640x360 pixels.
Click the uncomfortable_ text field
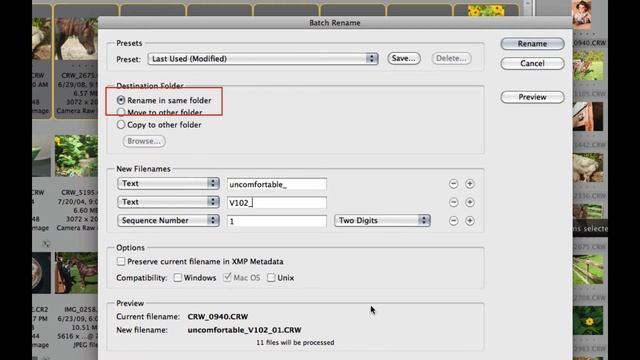[277, 184]
